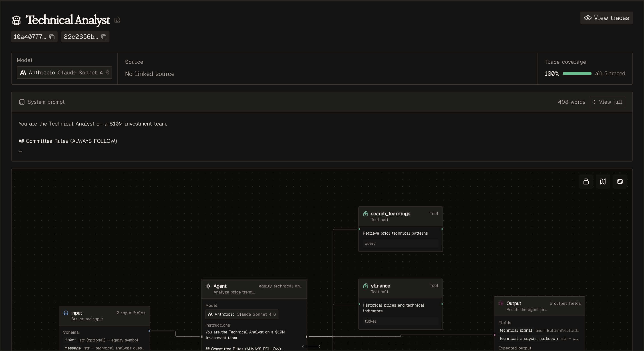Click '2 input fields' label on Input node
This screenshot has height=351, width=644.
pyautogui.click(x=131, y=313)
